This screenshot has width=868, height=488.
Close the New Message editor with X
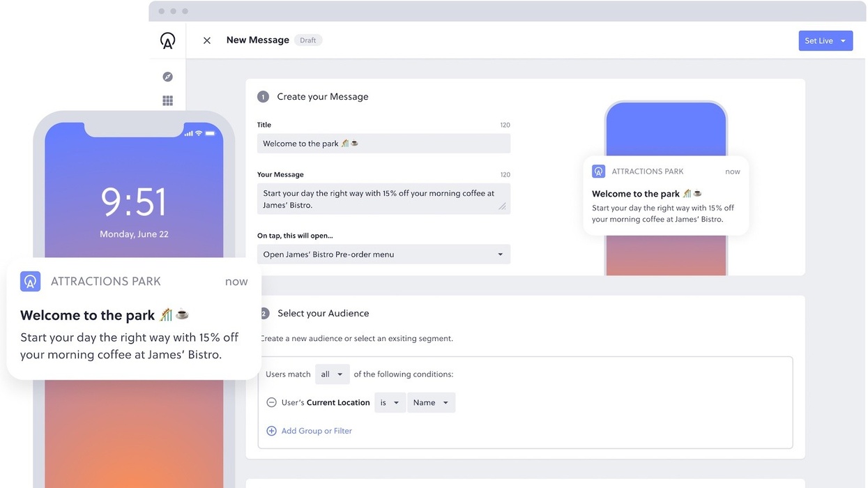click(207, 40)
